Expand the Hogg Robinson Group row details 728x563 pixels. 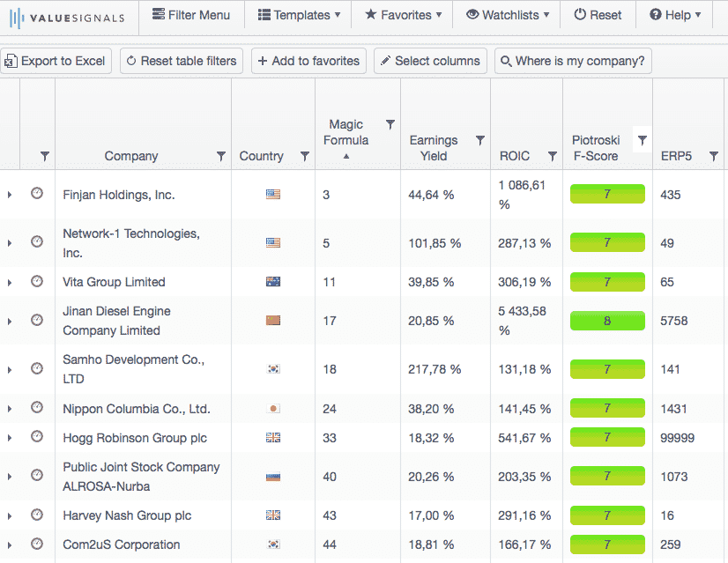[10, 438]
